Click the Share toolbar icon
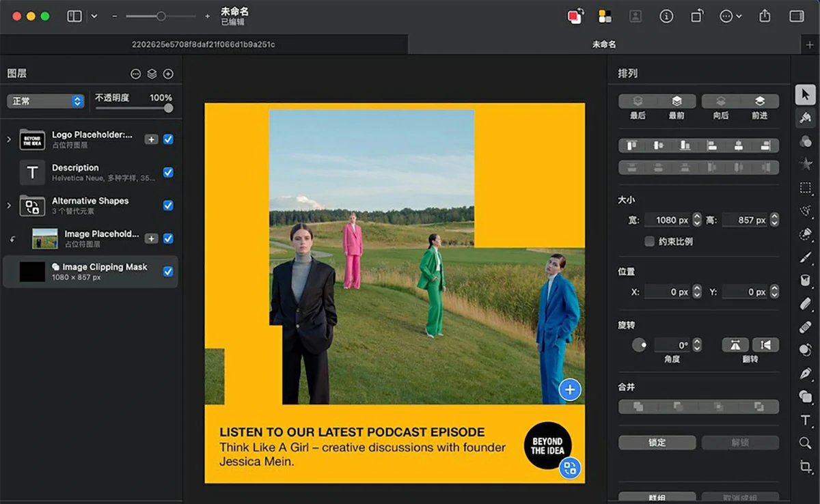This screenshot has width=820, height=504. (x=765, y=16)
